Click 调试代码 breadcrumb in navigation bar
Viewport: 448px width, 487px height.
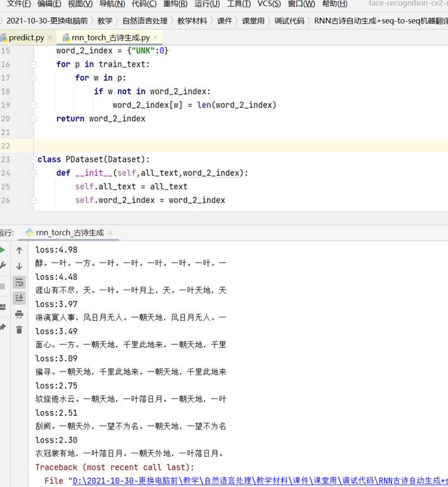coord(289,21)
